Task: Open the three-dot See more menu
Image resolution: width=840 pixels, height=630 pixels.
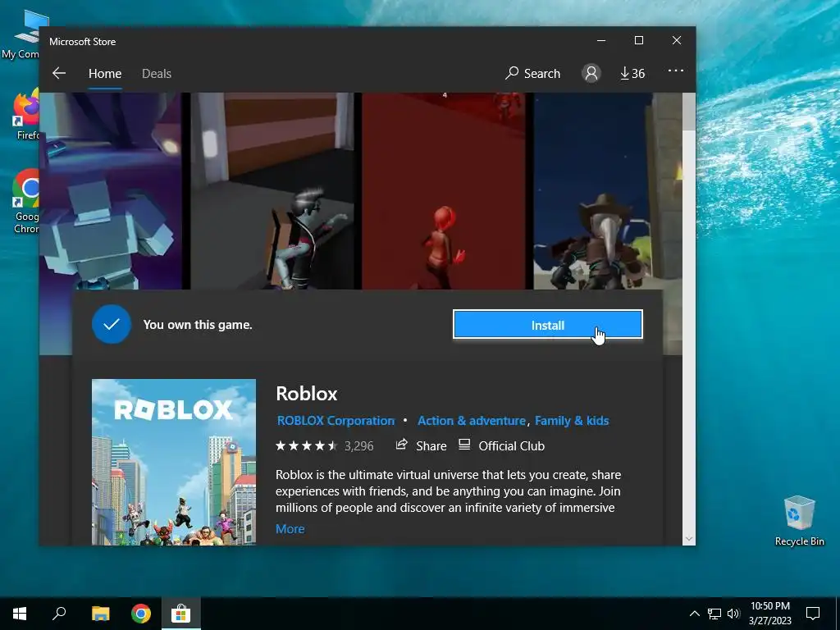Action: click(x=676, y=71)
